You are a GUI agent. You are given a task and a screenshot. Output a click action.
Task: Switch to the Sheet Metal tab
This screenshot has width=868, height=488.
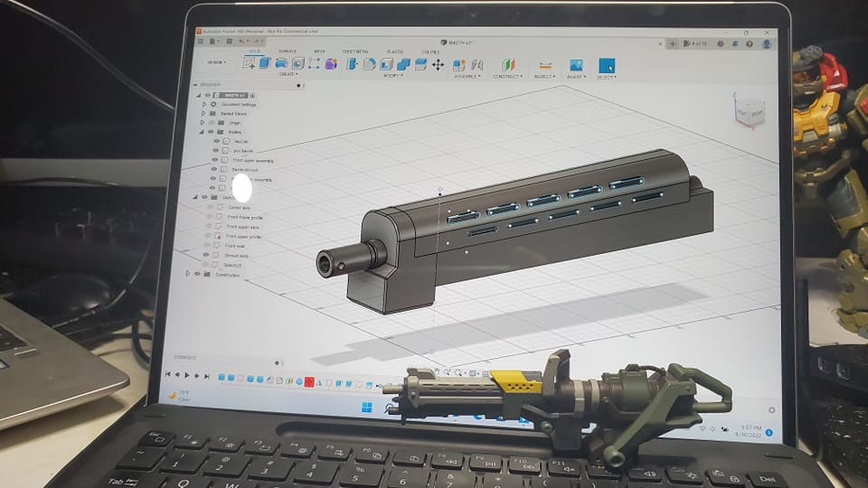[355, 52]
